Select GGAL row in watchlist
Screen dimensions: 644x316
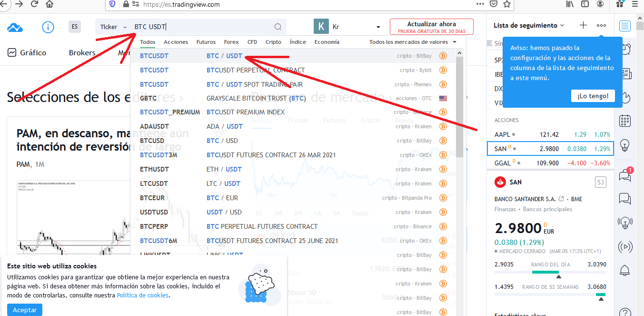pyautogui.click(x=550, y=163)
